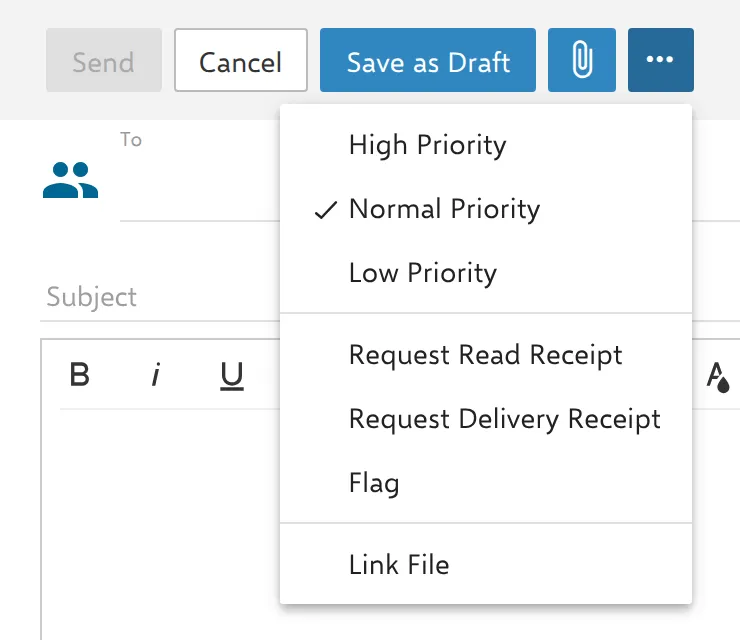Open the three-dot more options button

click(660, 59)
